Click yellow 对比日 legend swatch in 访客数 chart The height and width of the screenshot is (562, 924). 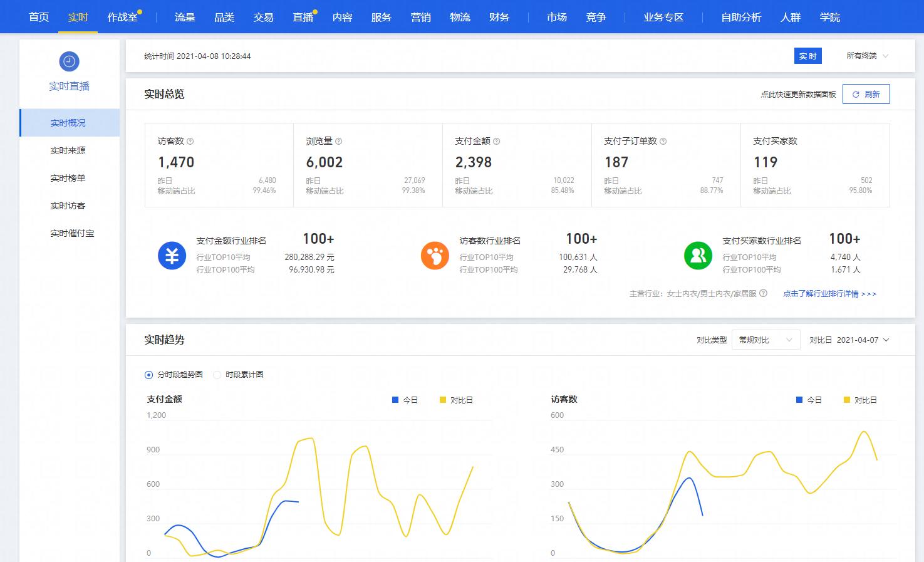tap(847, 400)
